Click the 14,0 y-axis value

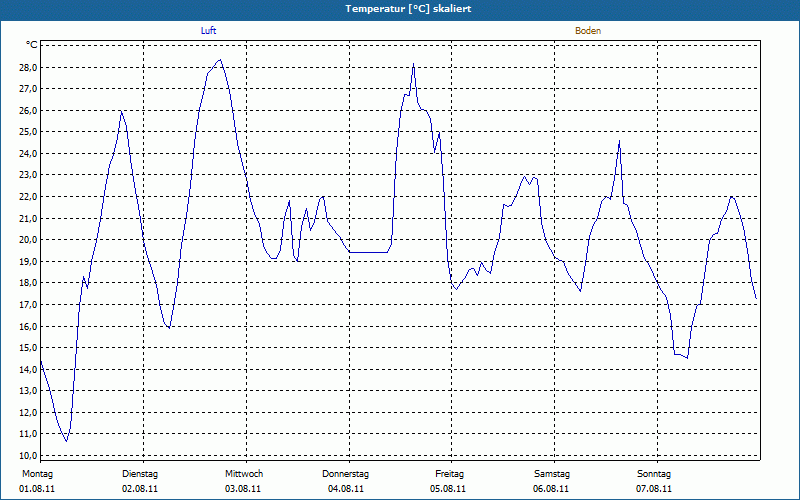(x=28, y=369)
